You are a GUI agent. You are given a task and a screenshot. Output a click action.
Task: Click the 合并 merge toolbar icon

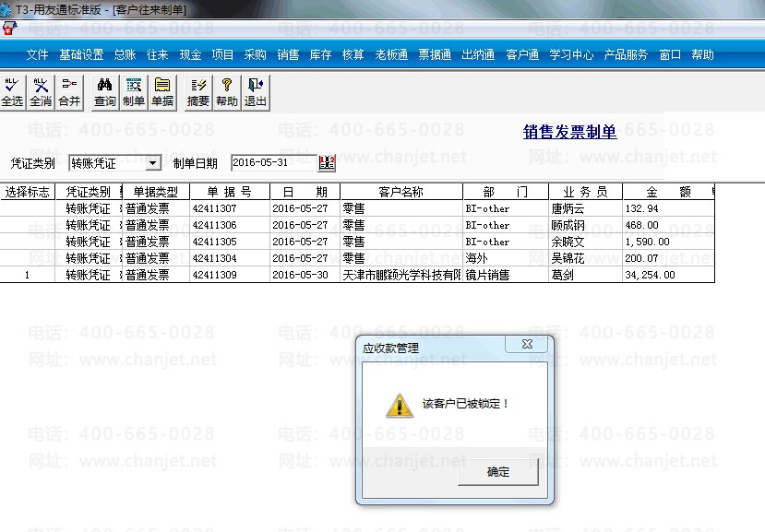pyautogui.click(x=69, y=92)
